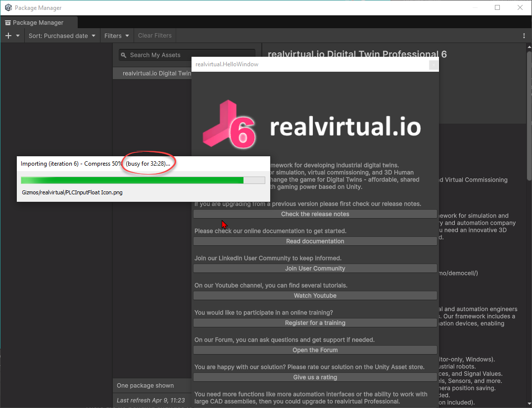Click the Last refresh Apr 9, 11:23 text

150,400
